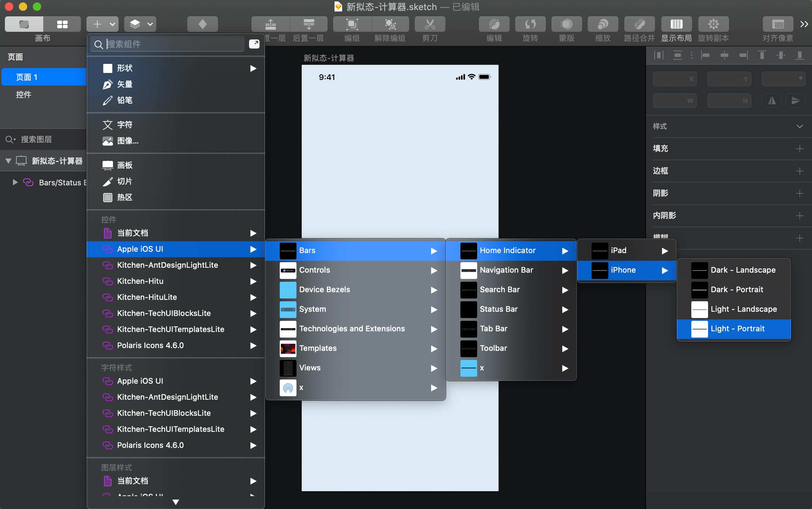Expand toolbar overflow double chevron
This screenshot has width=812, height=509.
[804, 24]
